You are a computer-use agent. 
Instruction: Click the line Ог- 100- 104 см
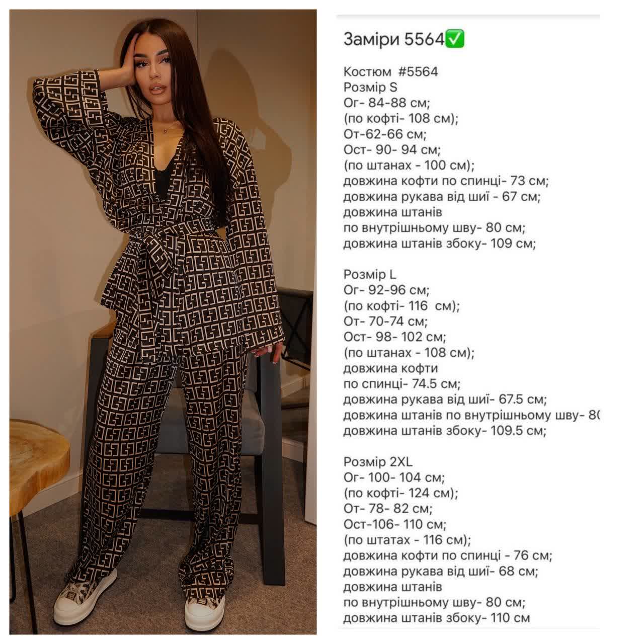point(394,477)
